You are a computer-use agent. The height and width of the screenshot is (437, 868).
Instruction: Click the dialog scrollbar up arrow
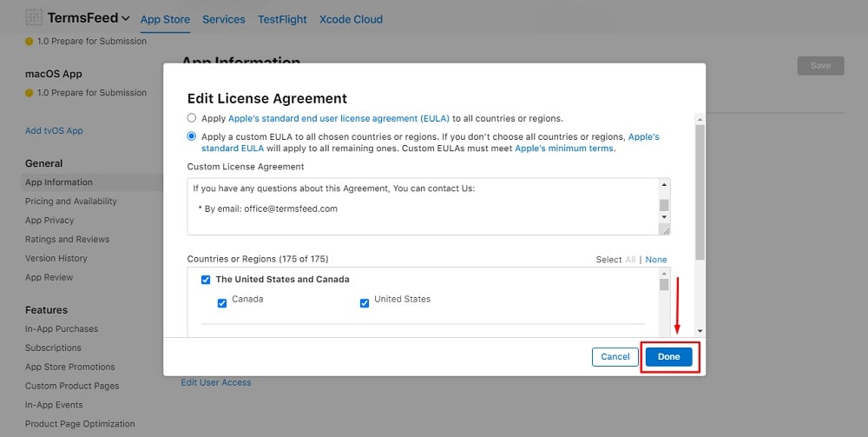700,120
